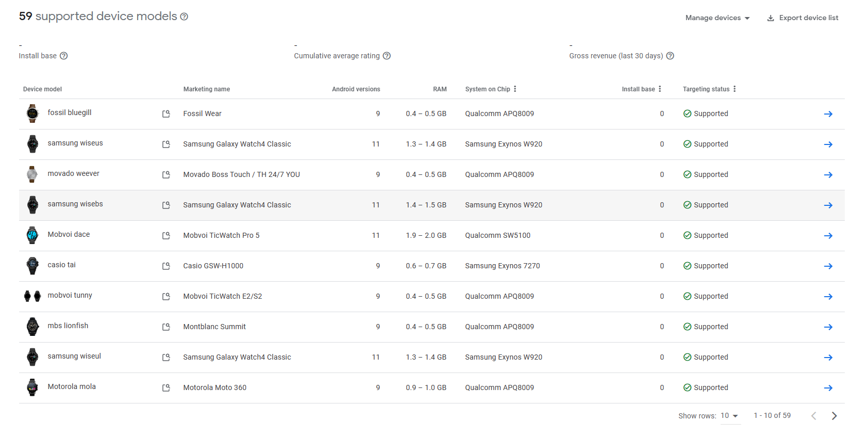The image size is (868, 437).
Task: Expand the Manage devices dropdown
Action: tap(717, 18)
